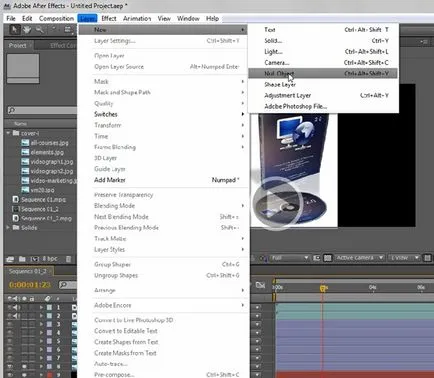Choose Shape Layer from New submenu
Viewport: 434px width, 378px height.
pos(323,85)
